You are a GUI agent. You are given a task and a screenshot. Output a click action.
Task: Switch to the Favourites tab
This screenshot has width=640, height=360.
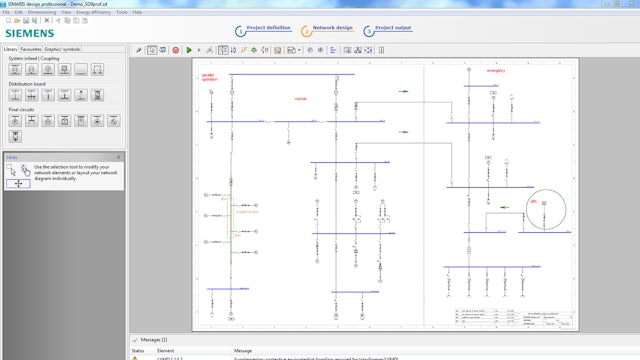click(31, 49)
